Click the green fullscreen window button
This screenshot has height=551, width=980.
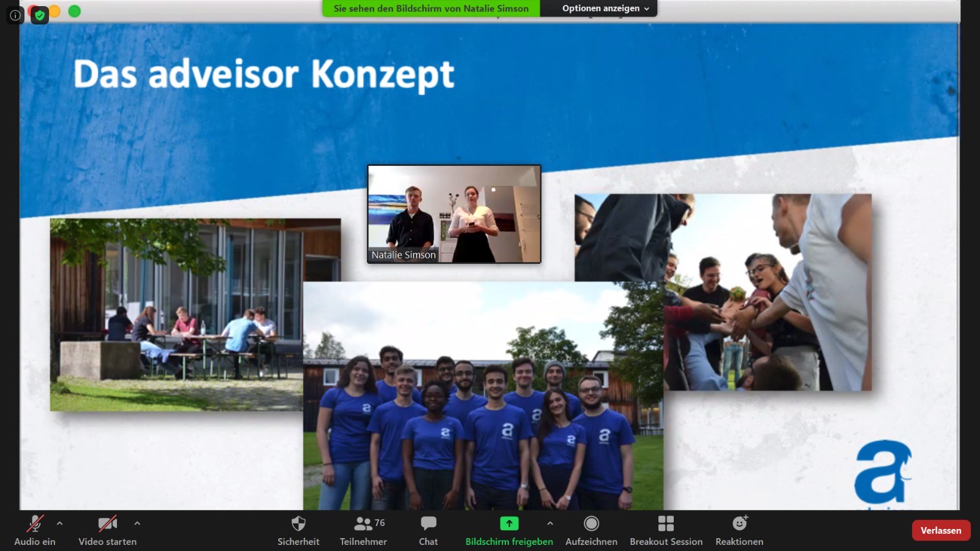pos(74,11)
